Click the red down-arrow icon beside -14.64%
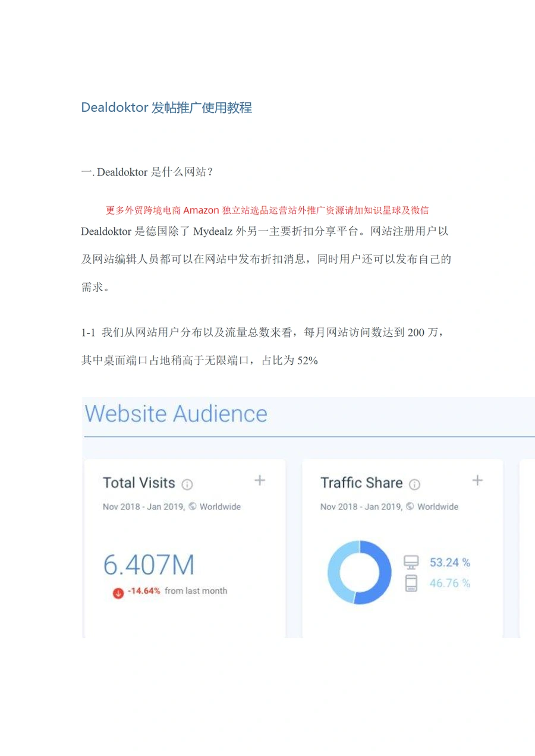535x756 pixels. pyautogui.click(x=118, y=592)
